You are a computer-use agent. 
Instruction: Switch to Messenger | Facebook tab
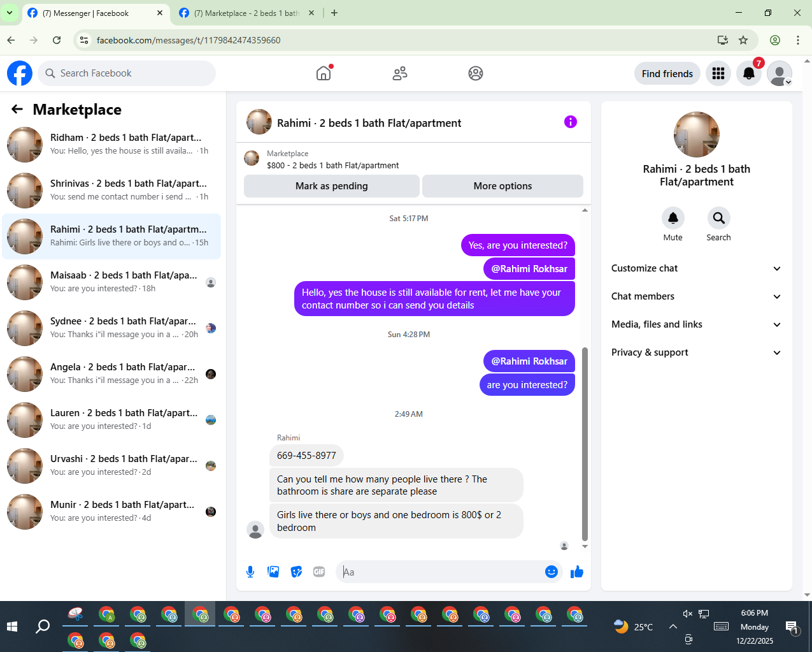94,13
